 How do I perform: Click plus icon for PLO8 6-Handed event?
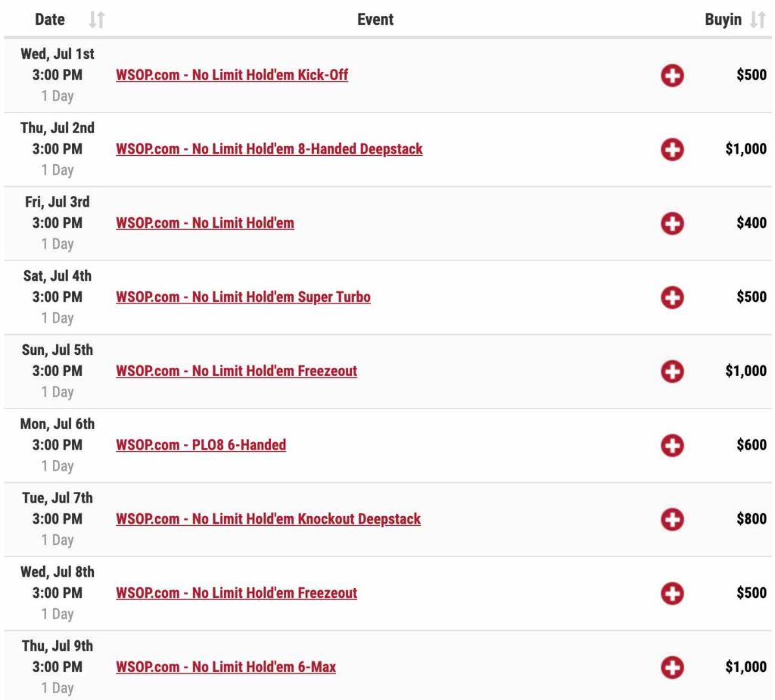(x=672, y=446)
